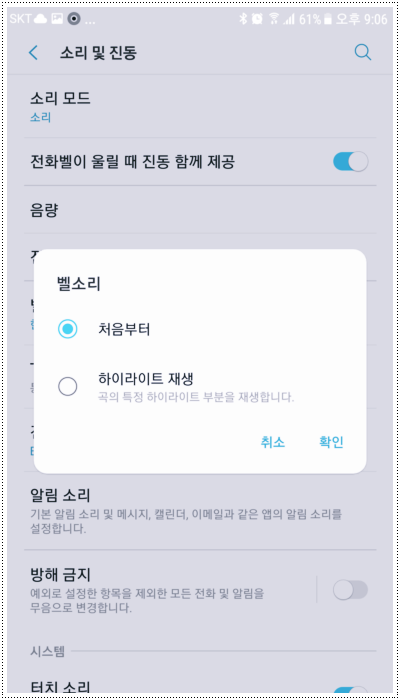Tap image notification icon in status bar
Viewport: 400px width, 700px height.
coord(57,19)
